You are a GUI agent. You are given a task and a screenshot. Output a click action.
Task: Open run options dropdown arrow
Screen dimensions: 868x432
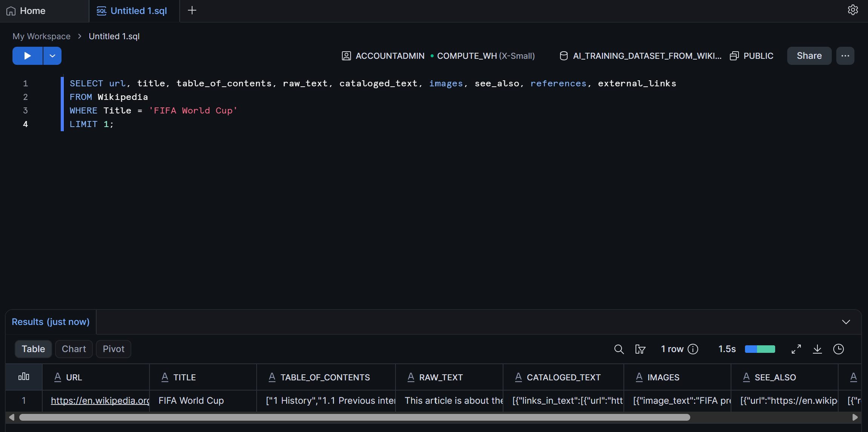click(52, 56)
